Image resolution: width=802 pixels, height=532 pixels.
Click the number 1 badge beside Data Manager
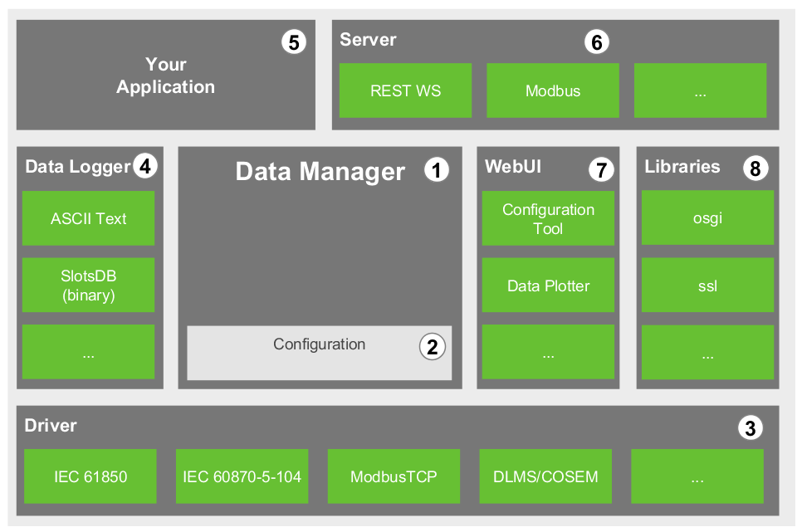[436, 171]
